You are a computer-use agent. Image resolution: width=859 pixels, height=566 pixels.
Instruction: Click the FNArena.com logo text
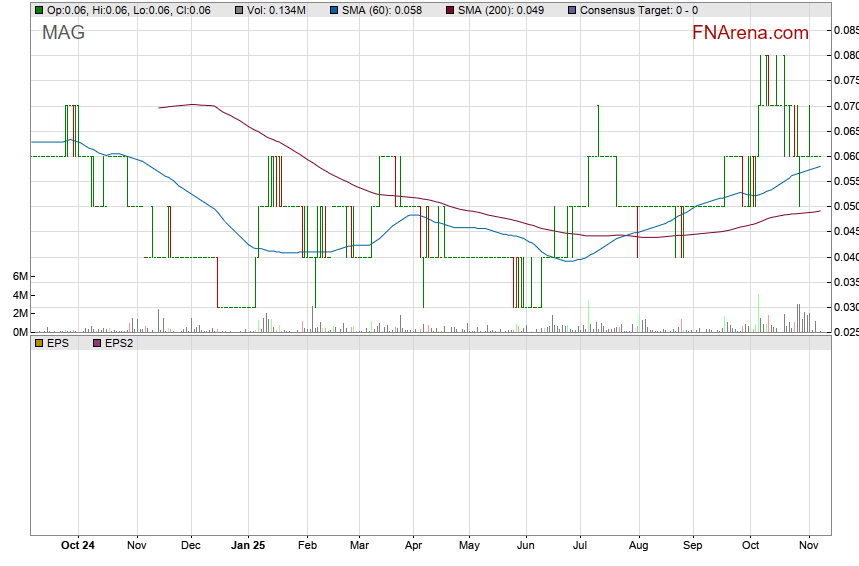pyautogui.click(x=750, y=33)
